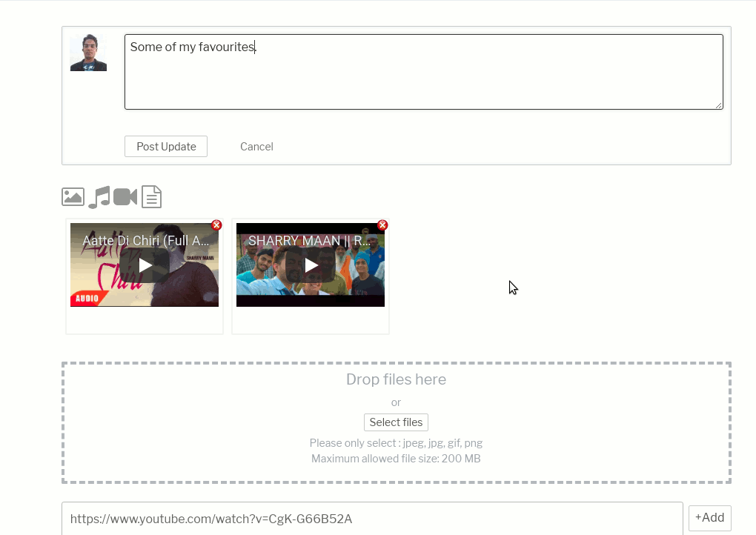Image resolution: width=756 pixels, height=535 pixels.
Task: Select the document file icon
Action: (151, 197)
